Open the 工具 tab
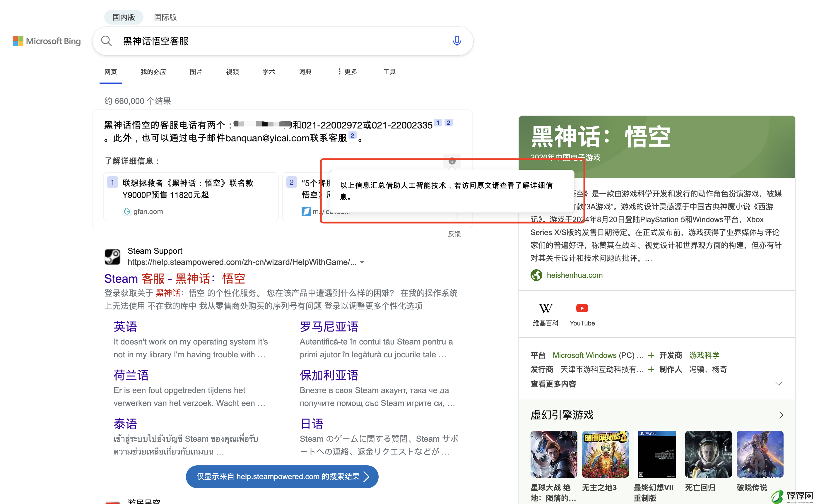The height and width of the screenshot is (504, 814). coord(389,72)
